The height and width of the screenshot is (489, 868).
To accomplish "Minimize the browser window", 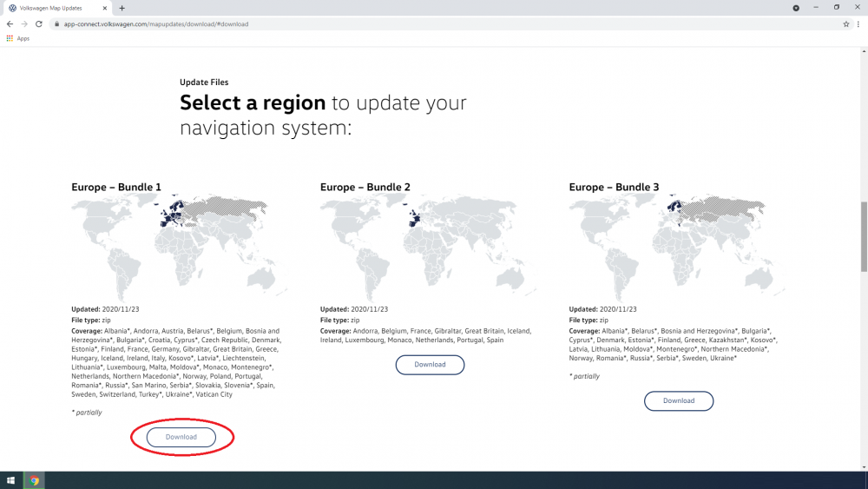I will pos(815,7).
